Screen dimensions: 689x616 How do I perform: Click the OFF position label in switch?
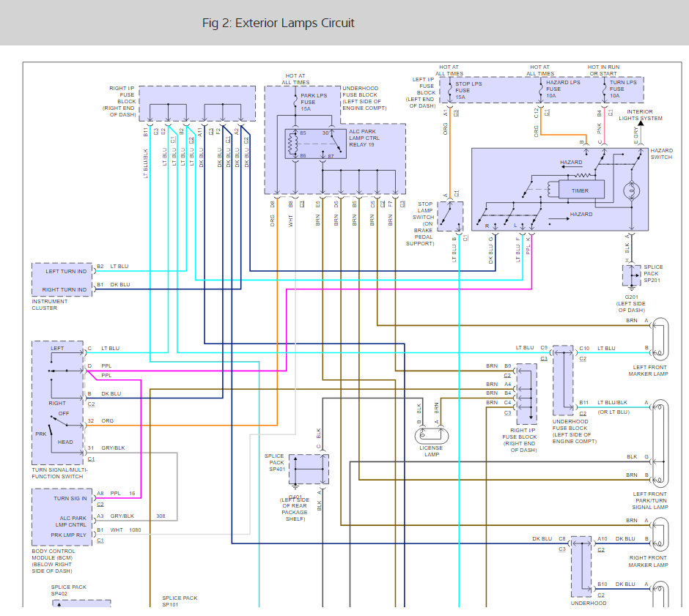point(64,414)
